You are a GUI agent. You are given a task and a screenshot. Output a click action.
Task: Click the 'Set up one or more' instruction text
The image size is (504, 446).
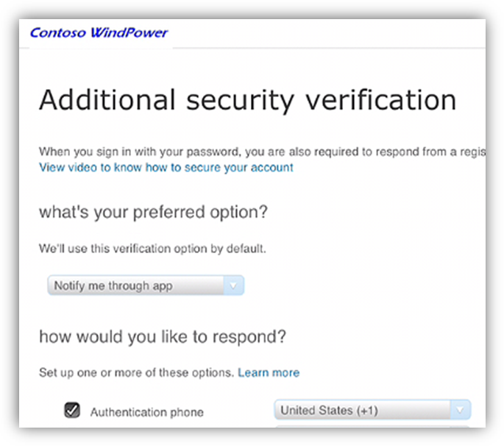[136, 372]
